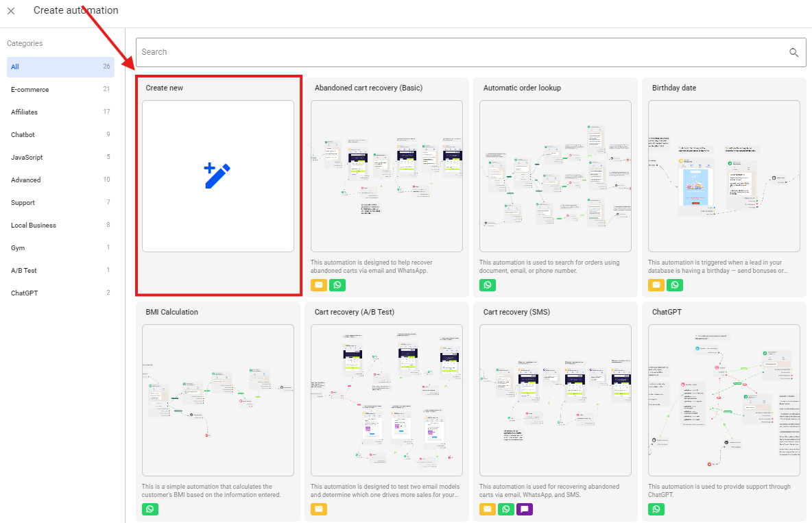
Task: Click the search magnifier icon
Action: (793, 52)
